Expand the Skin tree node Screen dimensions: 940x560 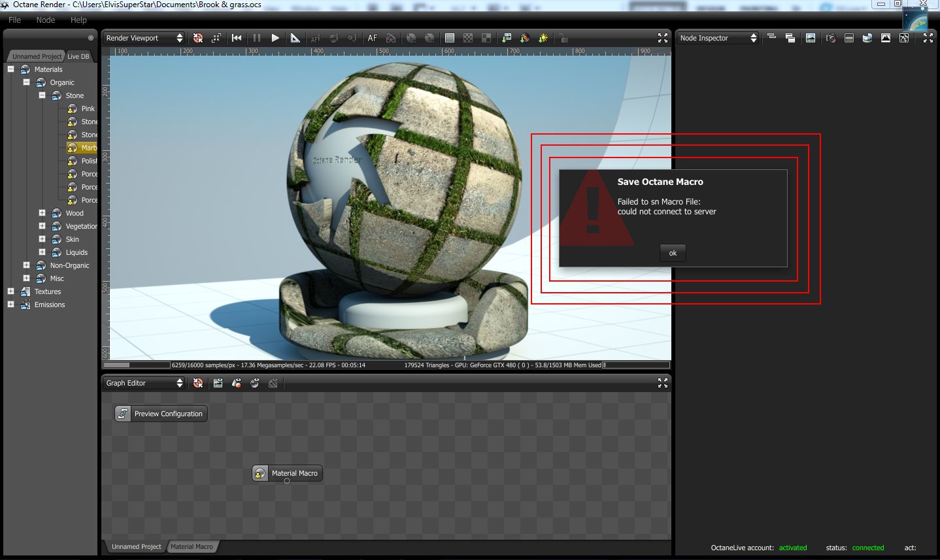pyautogui.click(x=42, y=239)
